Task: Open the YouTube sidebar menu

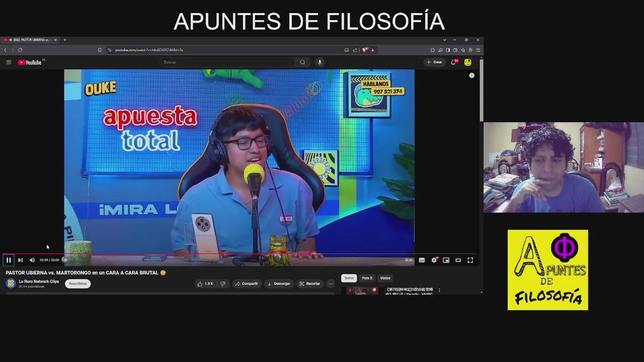Action: pos(9,62)
